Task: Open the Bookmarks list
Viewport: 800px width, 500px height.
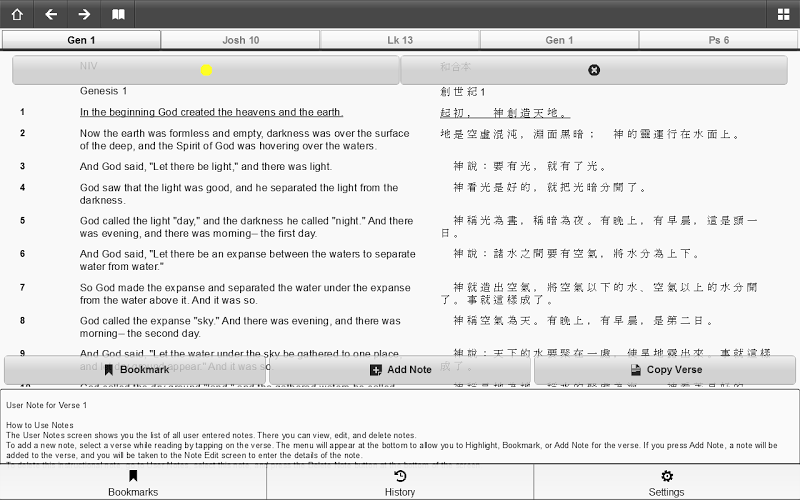Action: [x=133, y=483]
